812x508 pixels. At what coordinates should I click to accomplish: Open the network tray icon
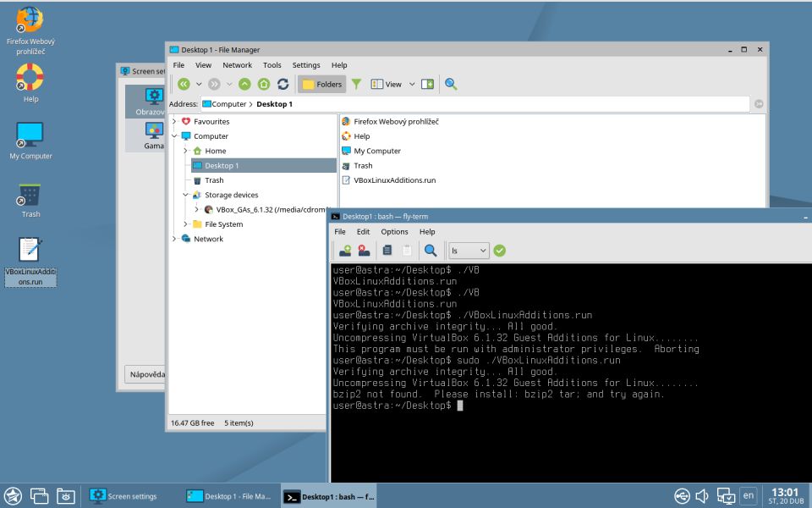(726, 496)
